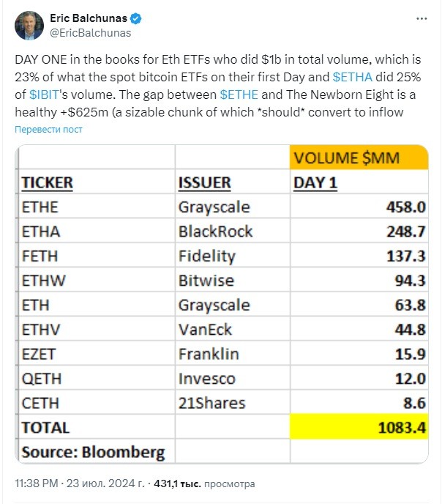Click the yellow 1083.4 total cell
This screenshot has height=504, width=442.
point(359,426)
